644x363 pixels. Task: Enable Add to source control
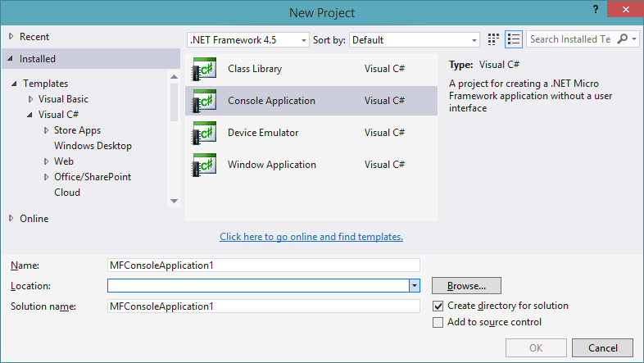(438, 322)
